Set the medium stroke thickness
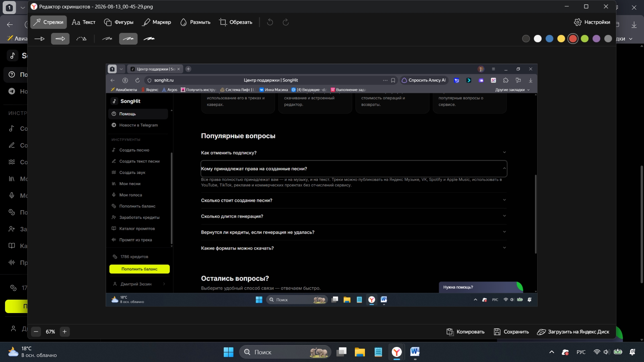This screenshot has width=644, height=362. point(128,39)
